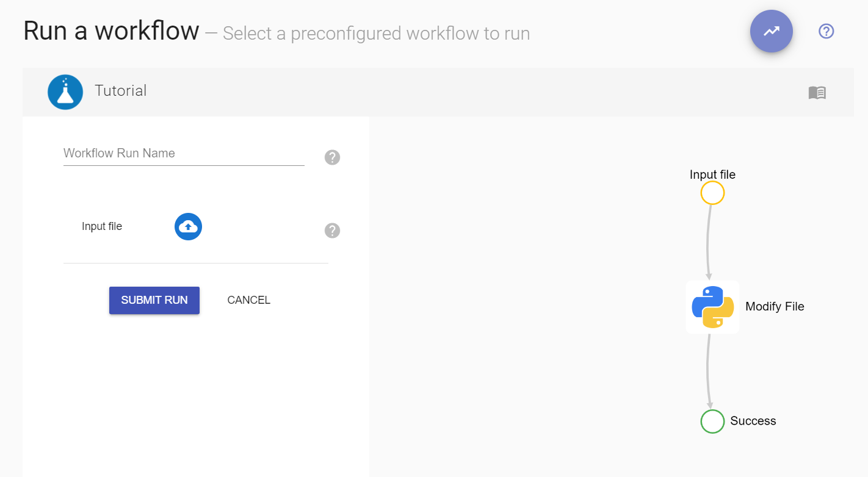This screenshot has width=868, height=477.
Task: Click the trending chart floating button
Action: [771, 31]
